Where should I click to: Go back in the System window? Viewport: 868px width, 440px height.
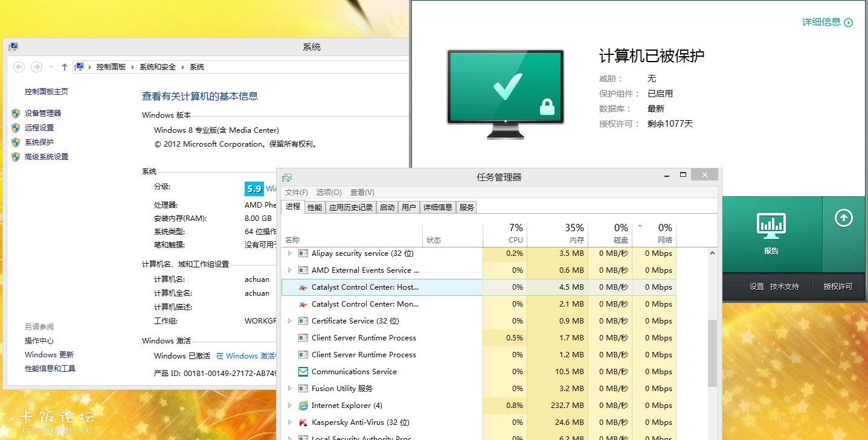click(19, 67)
